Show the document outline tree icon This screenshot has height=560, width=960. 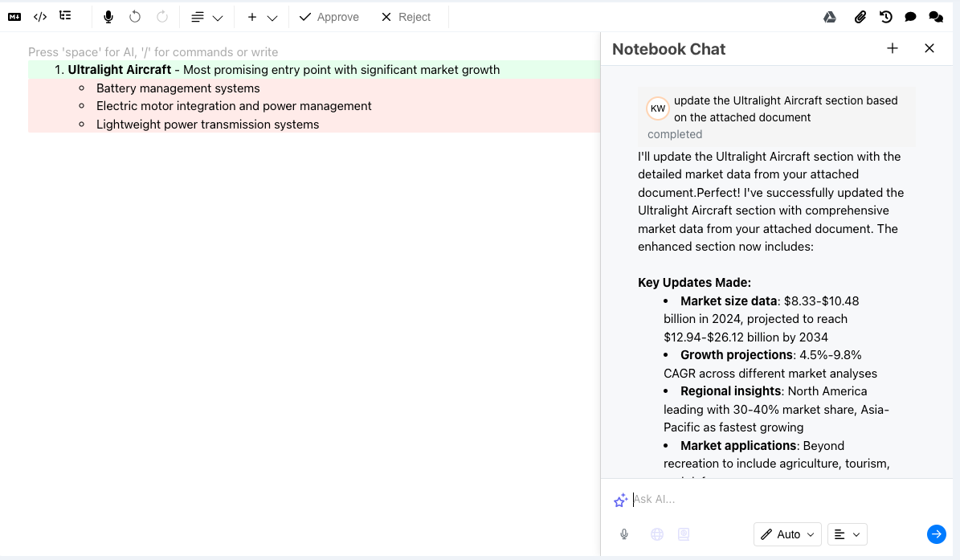65,16
